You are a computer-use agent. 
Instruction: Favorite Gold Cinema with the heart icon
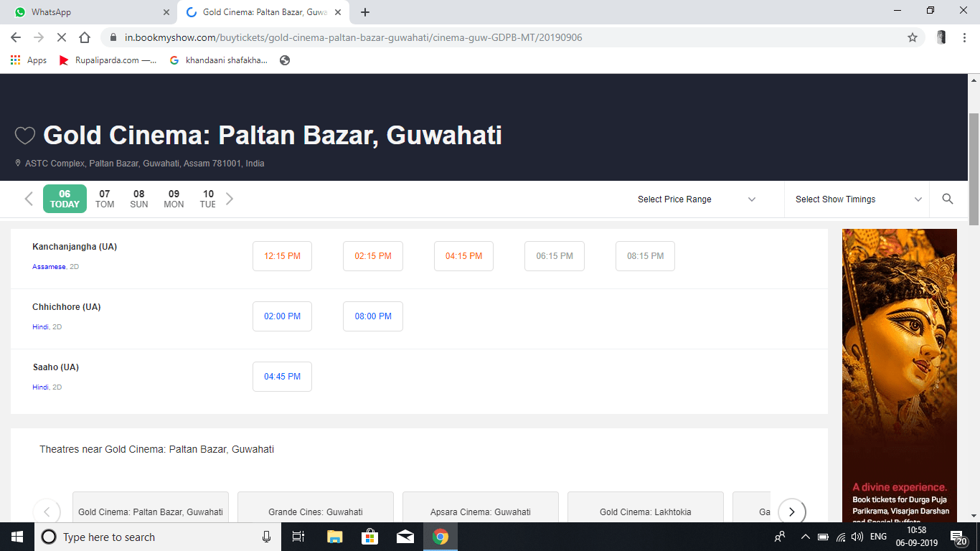click(25, 136)
